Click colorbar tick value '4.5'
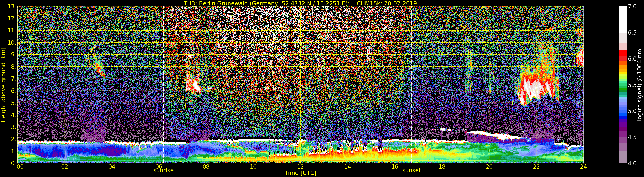The width and height of the screenshot is (644, 177). point(632,137)
